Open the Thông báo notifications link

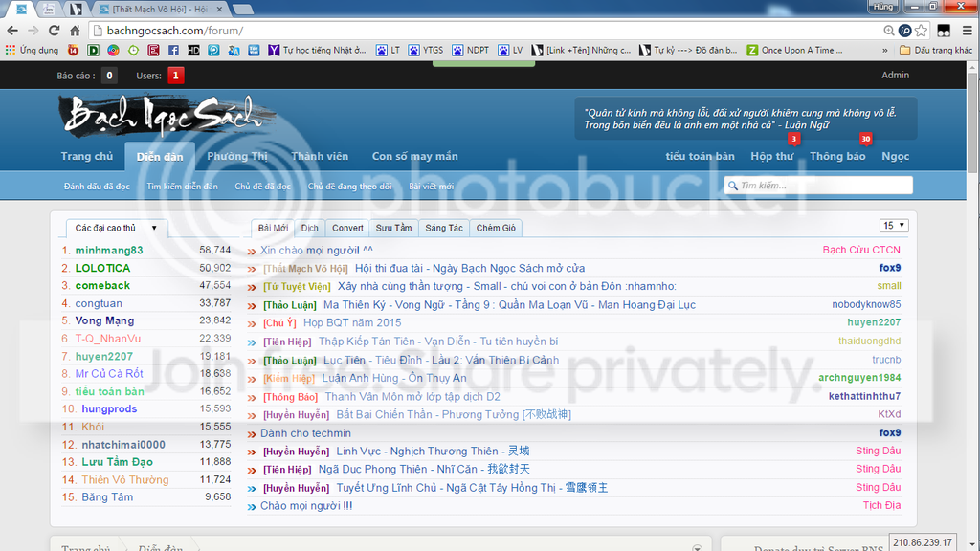tap(837, 156)
